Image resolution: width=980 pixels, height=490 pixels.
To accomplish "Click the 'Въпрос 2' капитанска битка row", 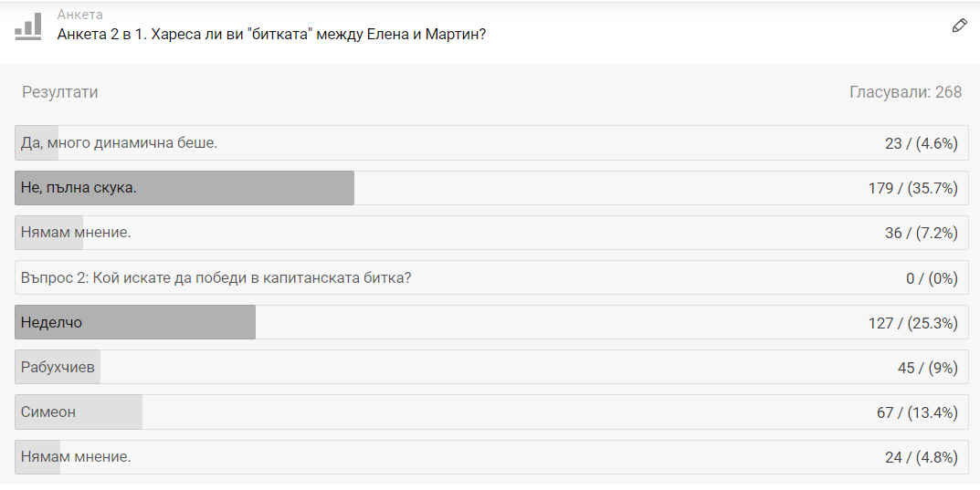I will pos(216,277).
